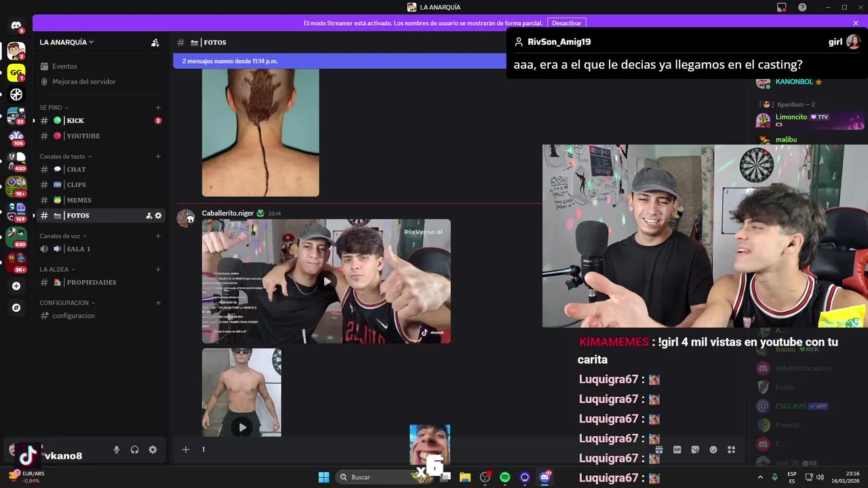Open the KICK channel
This screenshot has width=868, height=488.
pos(100,121)
